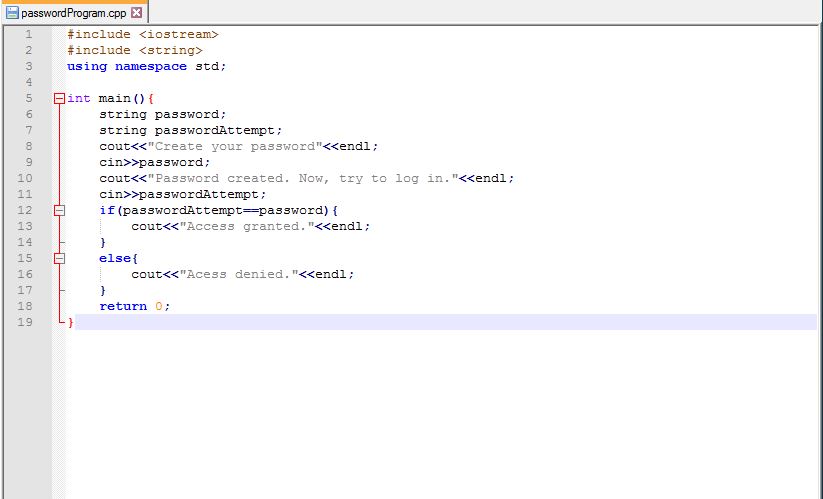Click the "Create your password" string

(235, 146)
